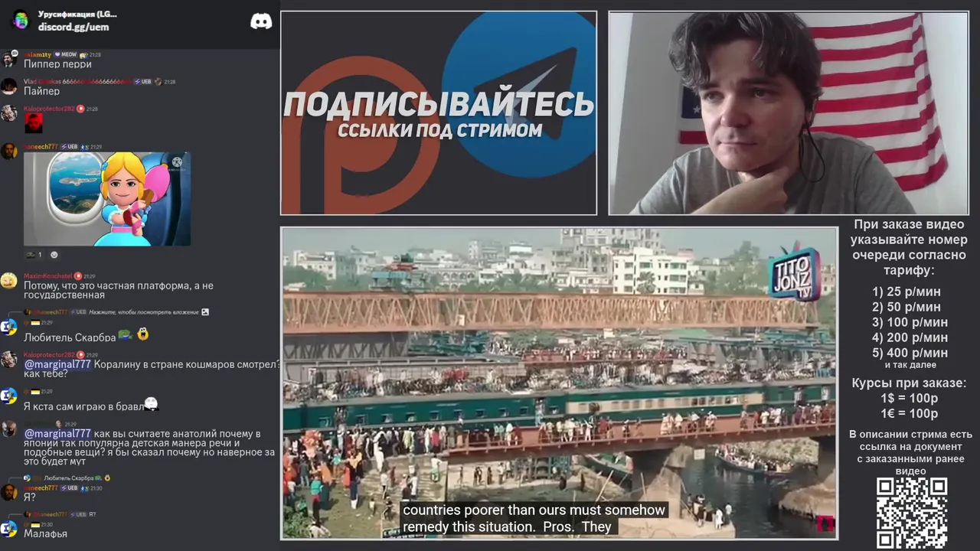Click the train bridge video player

(559, 383)
